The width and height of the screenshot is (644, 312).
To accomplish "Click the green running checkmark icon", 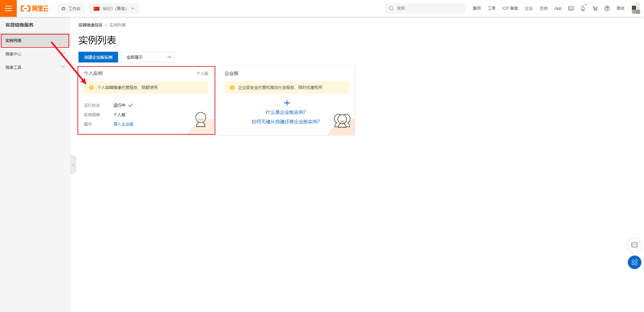I will (x=130, y=105).
